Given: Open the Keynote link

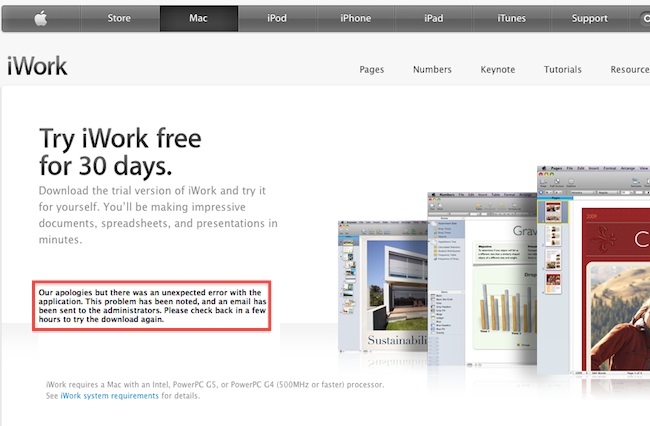Looking at the screenshot, I should tap(498, 70).
